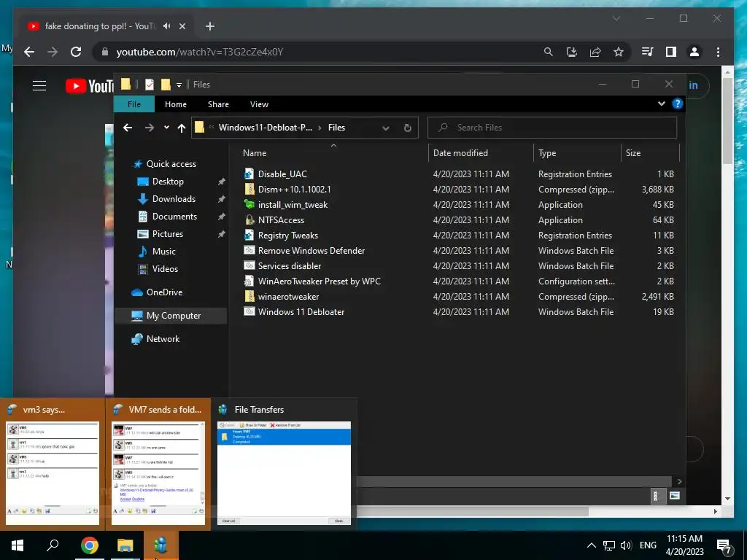Select OneDrive in navigation pane
Viewport: 747px width, 560px height.
[x=164, y=292]
